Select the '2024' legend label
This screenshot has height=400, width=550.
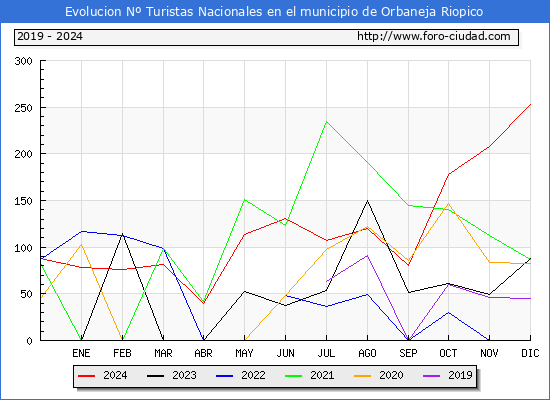(x=115, y=375)
